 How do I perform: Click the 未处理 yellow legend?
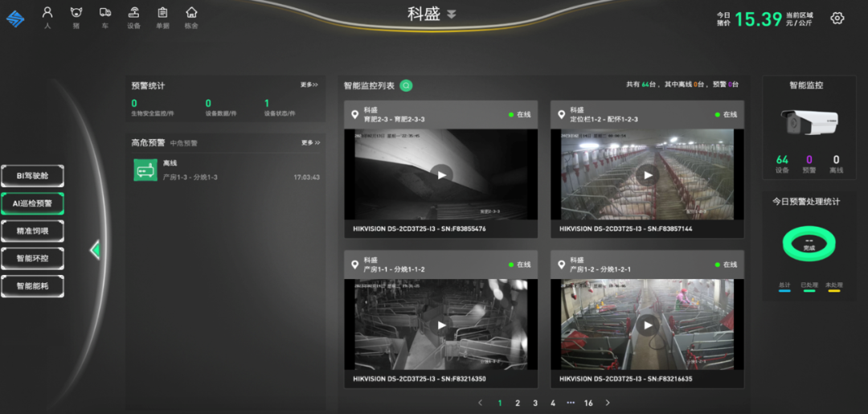833,287
